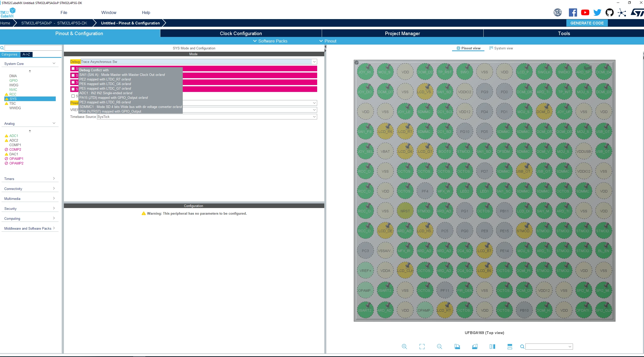Switch to the A->Z list tab
Image resolution: width=644 pixels, height=357 pixels.
tap(26, 54)
